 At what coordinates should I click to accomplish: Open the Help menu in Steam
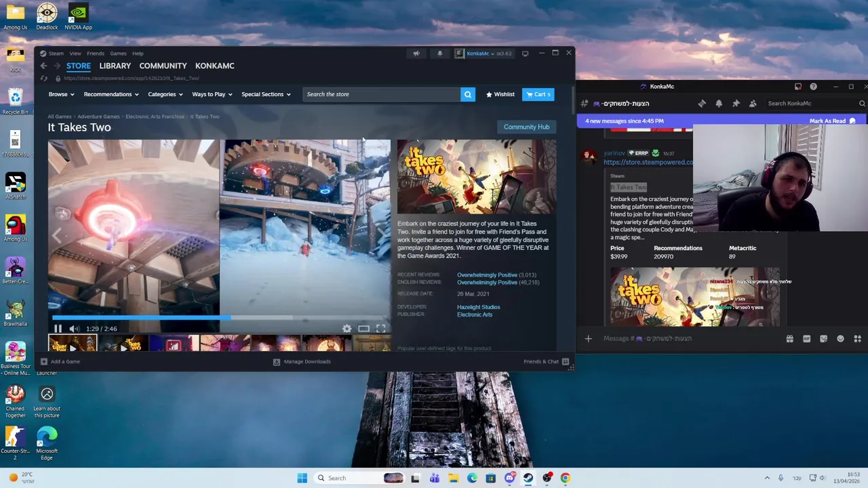point(138,54)
